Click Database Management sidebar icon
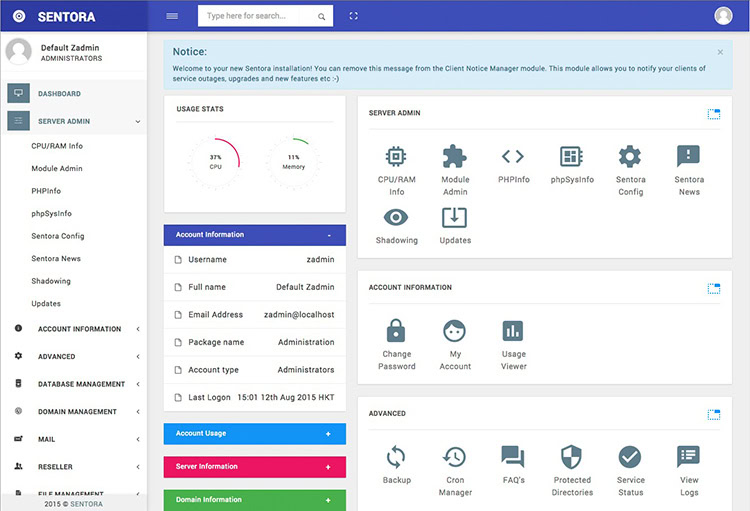The image size is (750, 511). click(x=18, y=383)
